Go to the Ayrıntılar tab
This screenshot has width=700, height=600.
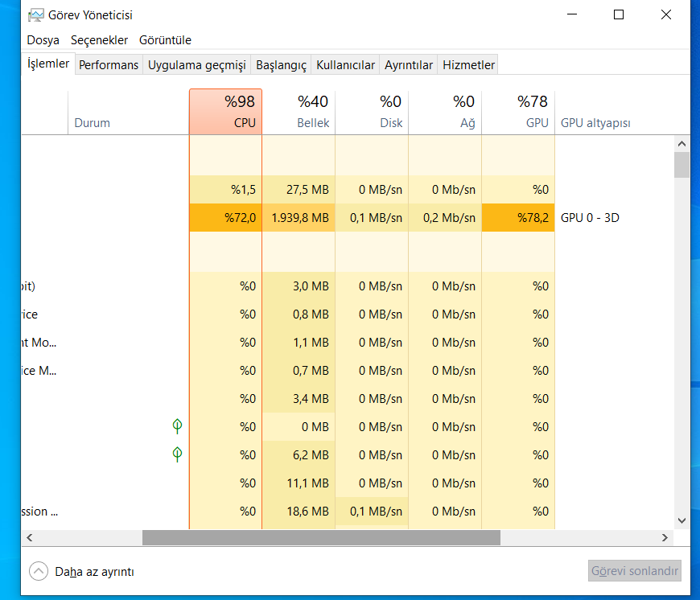click(409, 65)
